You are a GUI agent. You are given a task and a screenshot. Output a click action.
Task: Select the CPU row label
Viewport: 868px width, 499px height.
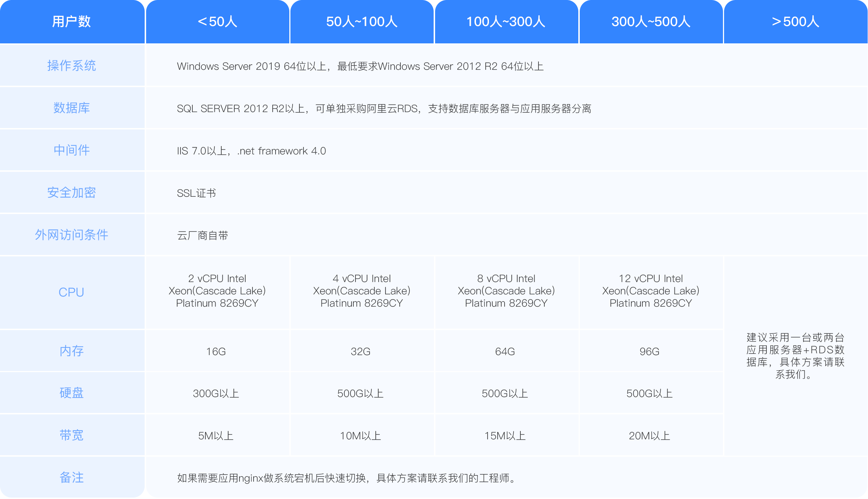point(72,292)
